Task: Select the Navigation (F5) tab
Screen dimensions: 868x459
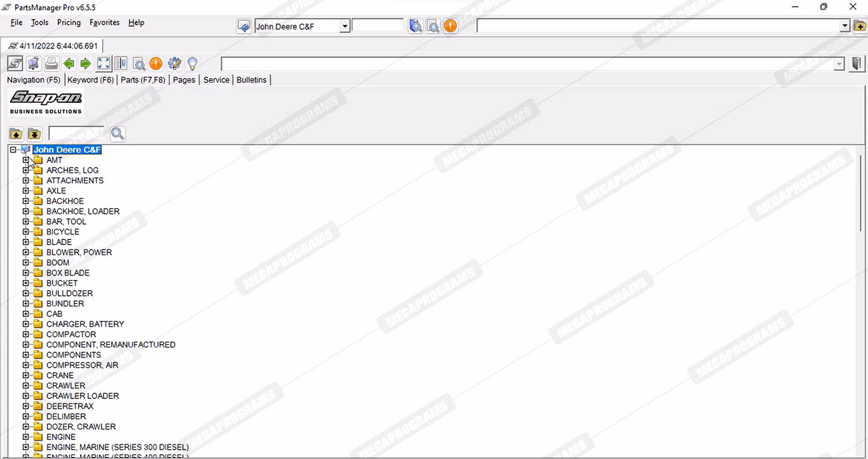Action: point(34,80)
